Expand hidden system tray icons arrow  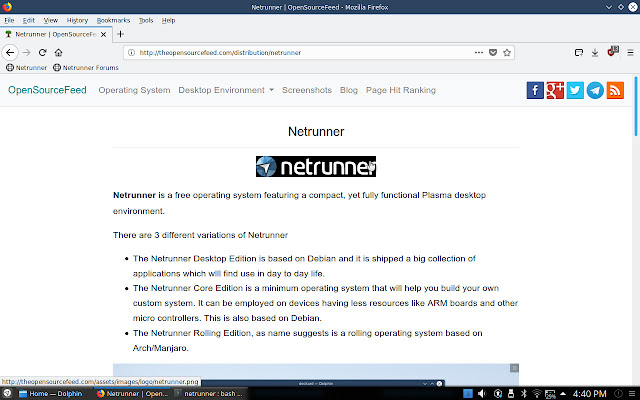pos(563,393)
